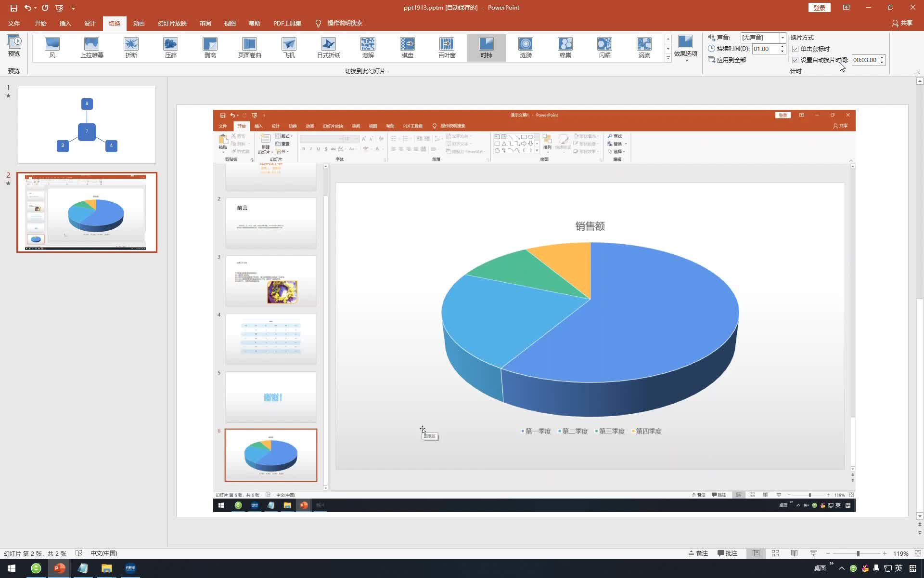Apply the 日式折纸 transition
Image resolution: width=924 pixels, height=578 pixels.
point(328,48)
